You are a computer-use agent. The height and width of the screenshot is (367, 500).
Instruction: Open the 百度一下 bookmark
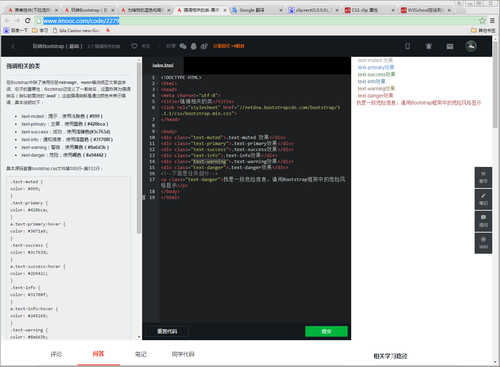(x=16, y=30)
